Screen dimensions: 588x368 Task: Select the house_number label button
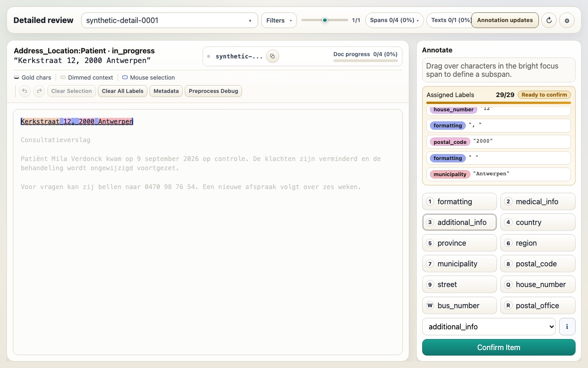click(538, 284)
